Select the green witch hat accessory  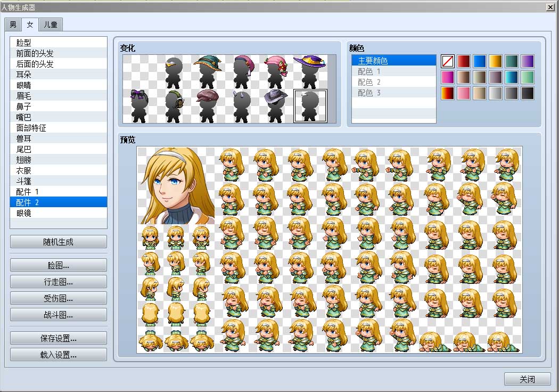pos(208,72)
